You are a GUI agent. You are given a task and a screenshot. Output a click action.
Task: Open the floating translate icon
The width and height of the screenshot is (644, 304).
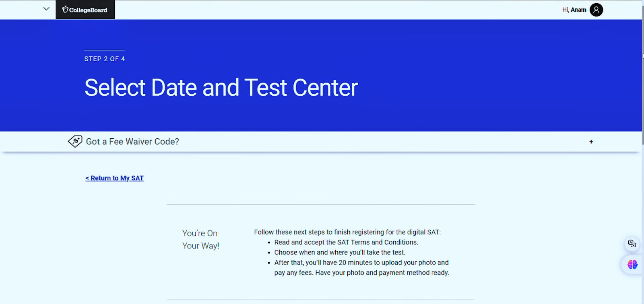(632, 244)
